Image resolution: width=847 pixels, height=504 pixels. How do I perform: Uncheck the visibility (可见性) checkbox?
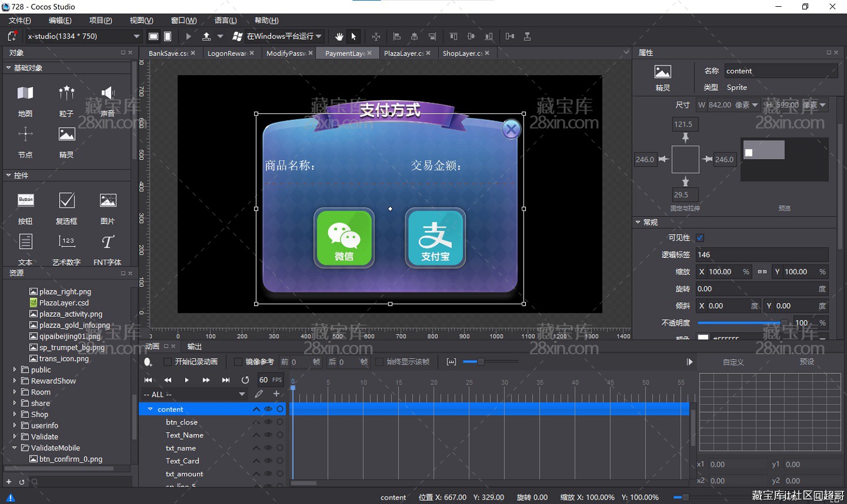700,238
